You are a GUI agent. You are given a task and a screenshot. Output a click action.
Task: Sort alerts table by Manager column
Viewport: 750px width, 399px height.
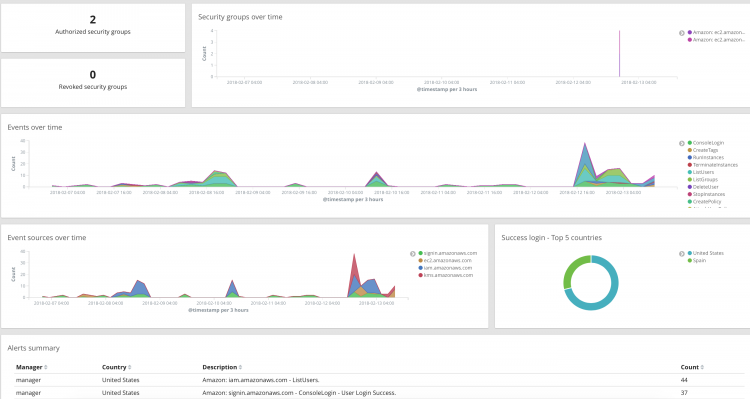[46, 367]
